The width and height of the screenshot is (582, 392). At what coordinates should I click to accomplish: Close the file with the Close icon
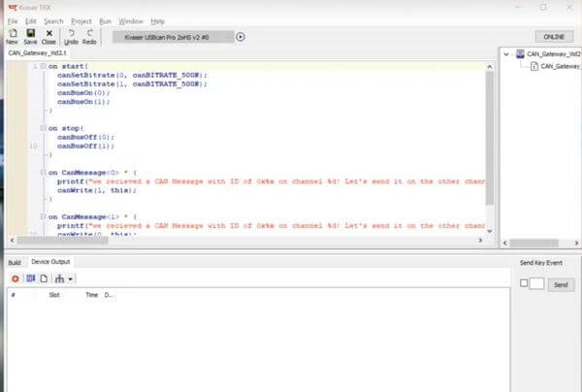click(x=48, y=36)
